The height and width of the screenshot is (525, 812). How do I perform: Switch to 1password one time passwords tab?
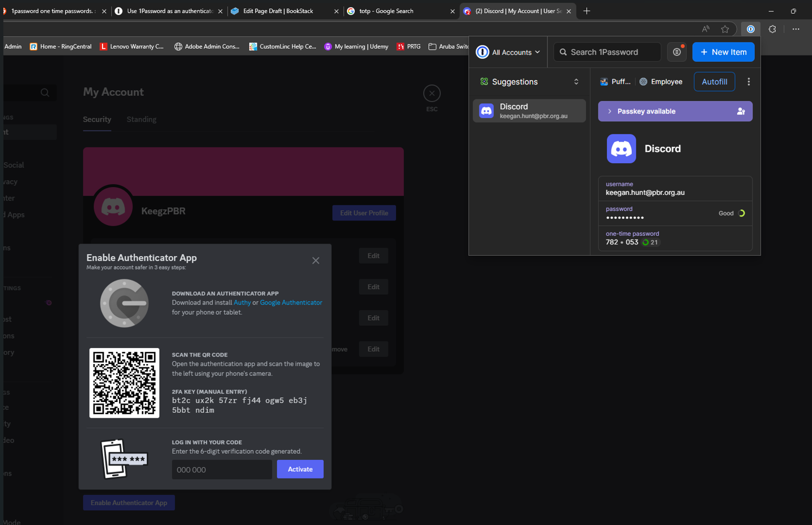point(54,11)
